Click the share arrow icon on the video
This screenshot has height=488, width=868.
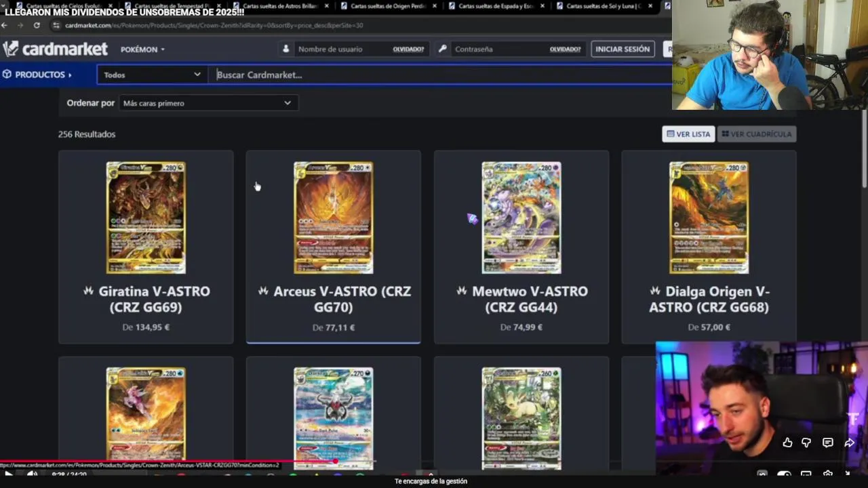pyautogui.click(x=849, y=443)
